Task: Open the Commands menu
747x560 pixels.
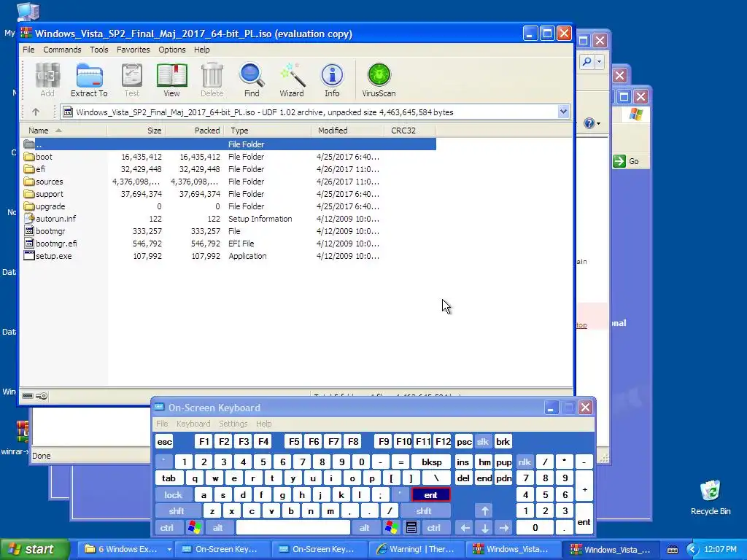Action: [x=62, y=50]
